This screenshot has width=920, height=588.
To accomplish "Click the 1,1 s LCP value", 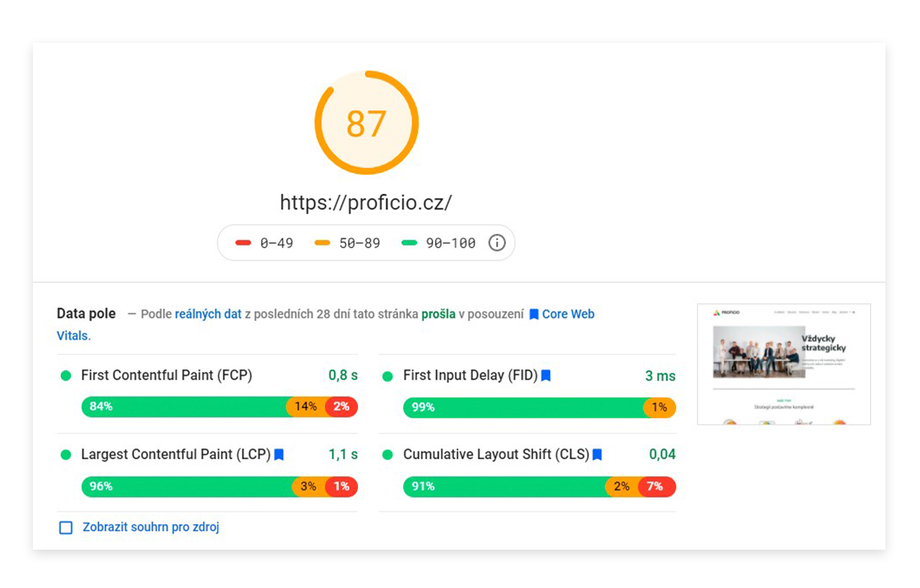I will tap(343, 455).
